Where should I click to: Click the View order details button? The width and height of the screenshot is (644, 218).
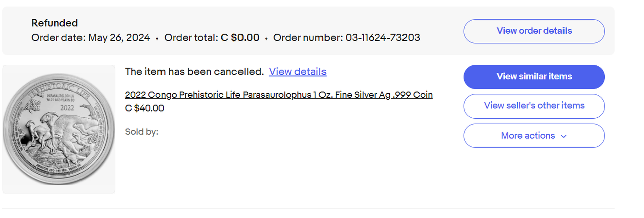point(534,31)
